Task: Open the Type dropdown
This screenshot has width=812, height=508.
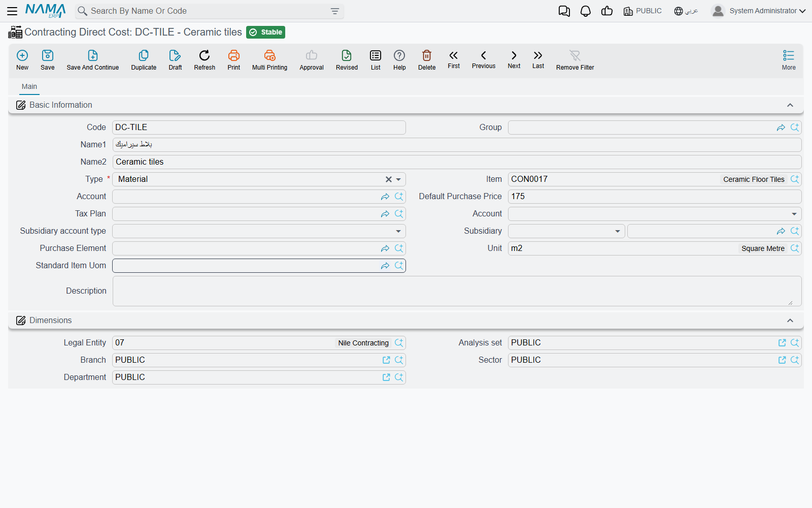Action: point(398,179)
